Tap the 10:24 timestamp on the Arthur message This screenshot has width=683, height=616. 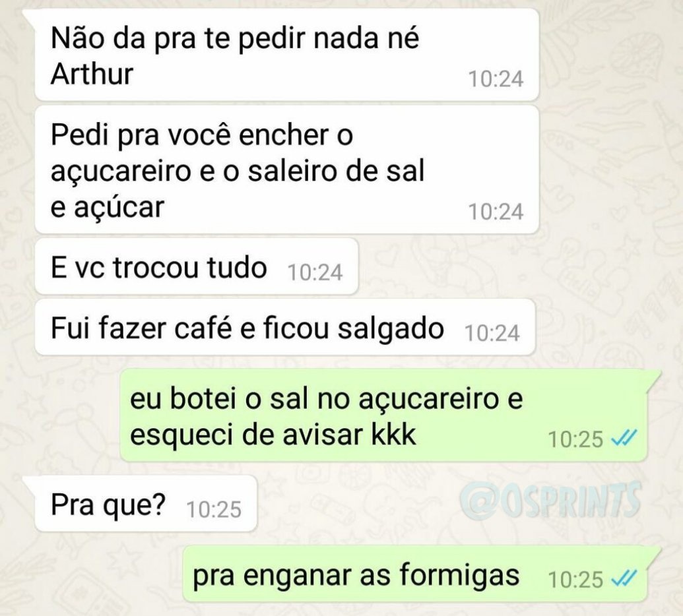click(x=496, y=79)
